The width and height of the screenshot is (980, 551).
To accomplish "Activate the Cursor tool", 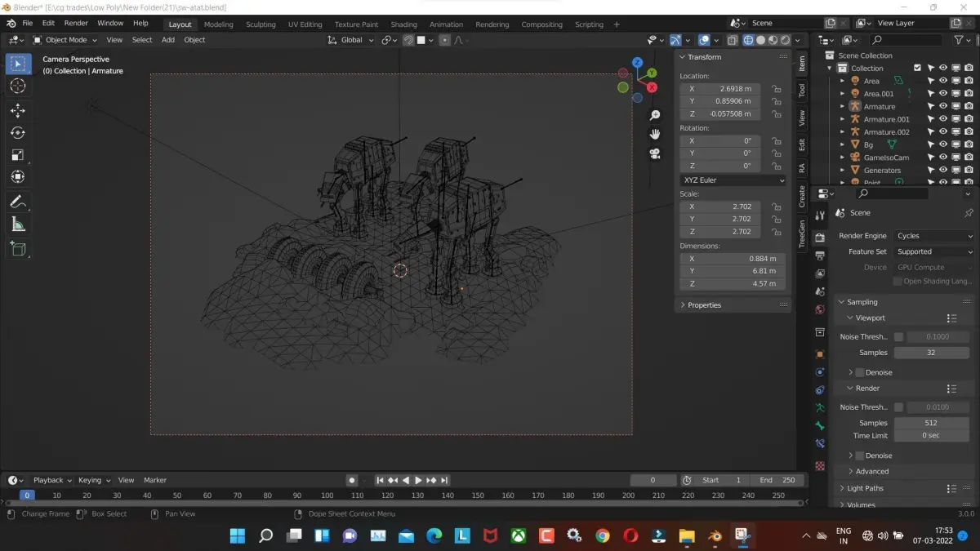I will (18, 86).
